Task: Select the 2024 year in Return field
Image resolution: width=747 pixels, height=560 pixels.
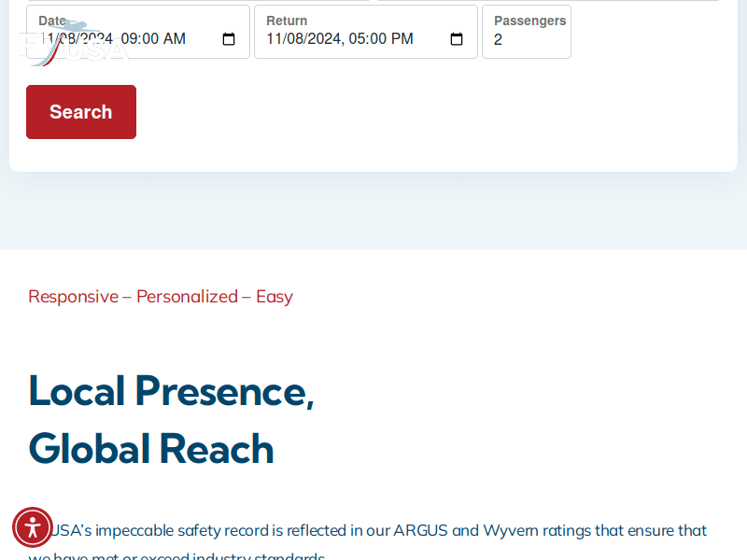Action: (x=324, y=39)
